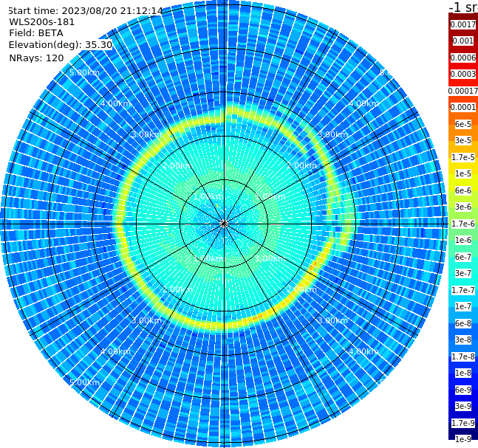Image resolution: width=478 pixels, height=448 pixels.
Task: Select the NRays: 120 label
Action: 36,58
